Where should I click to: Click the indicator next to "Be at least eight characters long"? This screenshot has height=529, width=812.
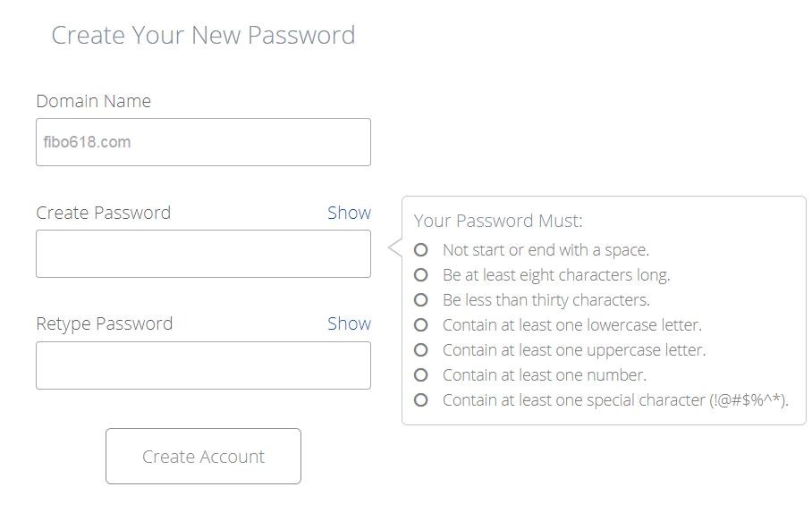tap(421, 276)
